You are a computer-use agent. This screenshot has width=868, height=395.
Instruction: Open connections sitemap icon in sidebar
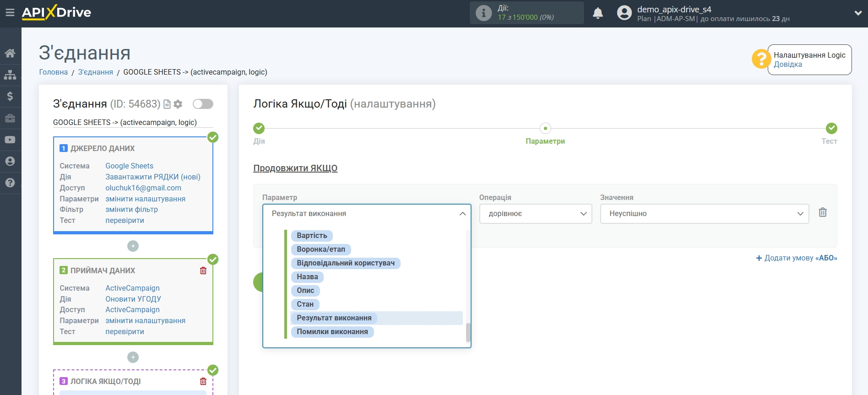point(10,75)
